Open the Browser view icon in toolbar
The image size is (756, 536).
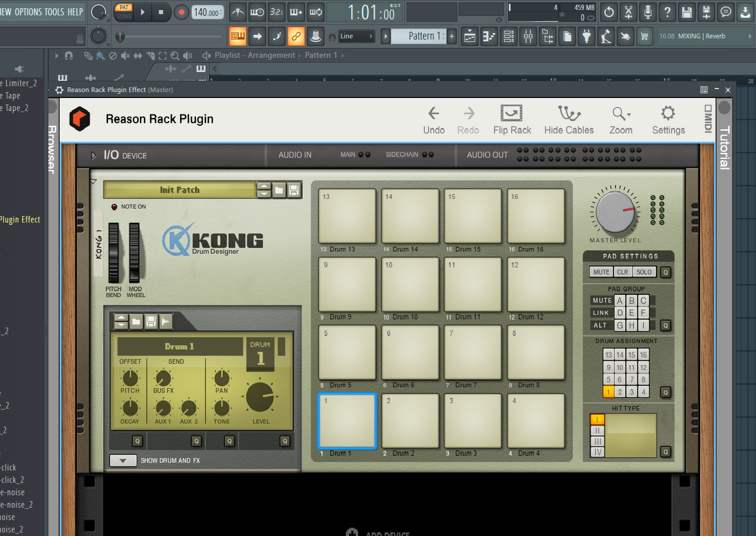point(548,36)
